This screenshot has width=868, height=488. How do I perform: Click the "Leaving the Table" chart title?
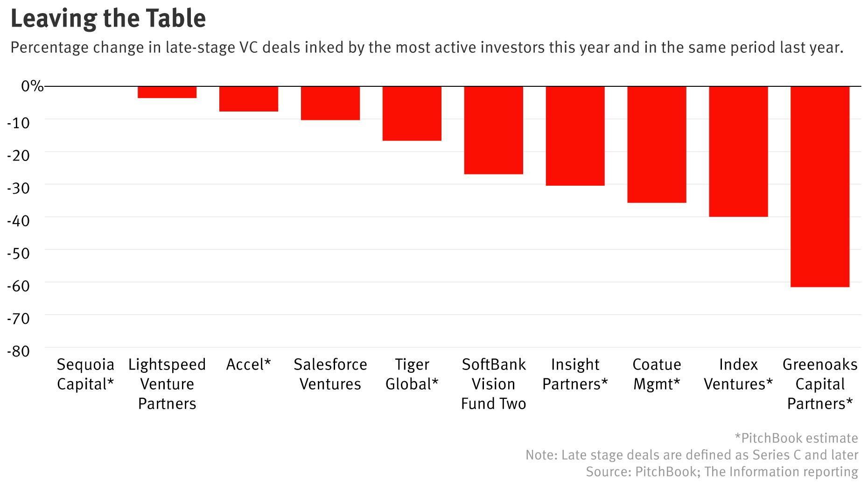(108, 19)
